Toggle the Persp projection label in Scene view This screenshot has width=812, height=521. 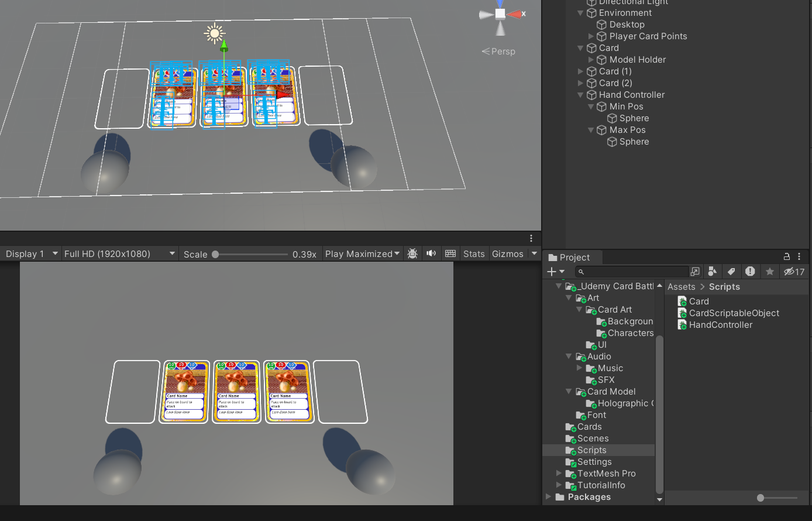(x=498, y=52)
